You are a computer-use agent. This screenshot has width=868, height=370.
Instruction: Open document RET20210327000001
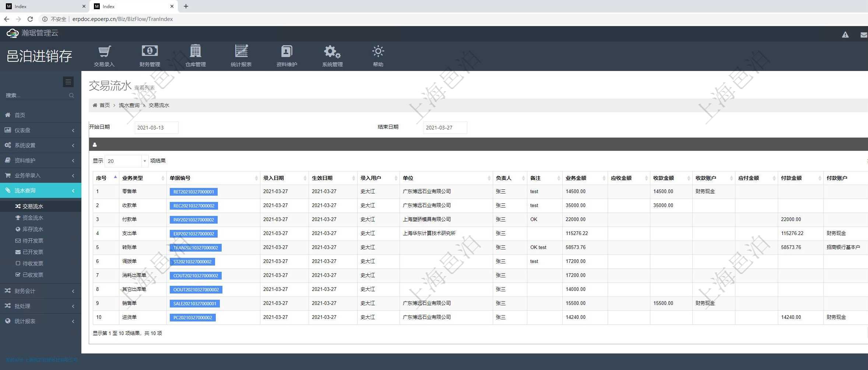tap(194, 192)
